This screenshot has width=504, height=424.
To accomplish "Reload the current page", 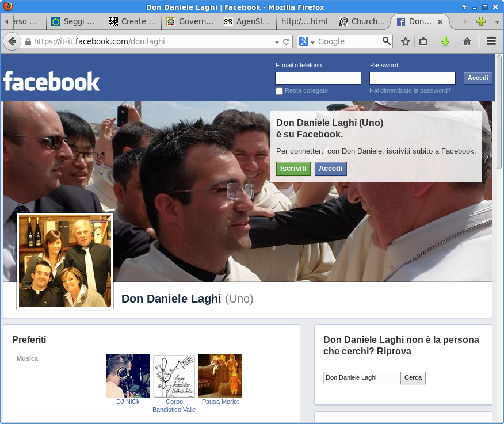I will (x=287, y=41).
